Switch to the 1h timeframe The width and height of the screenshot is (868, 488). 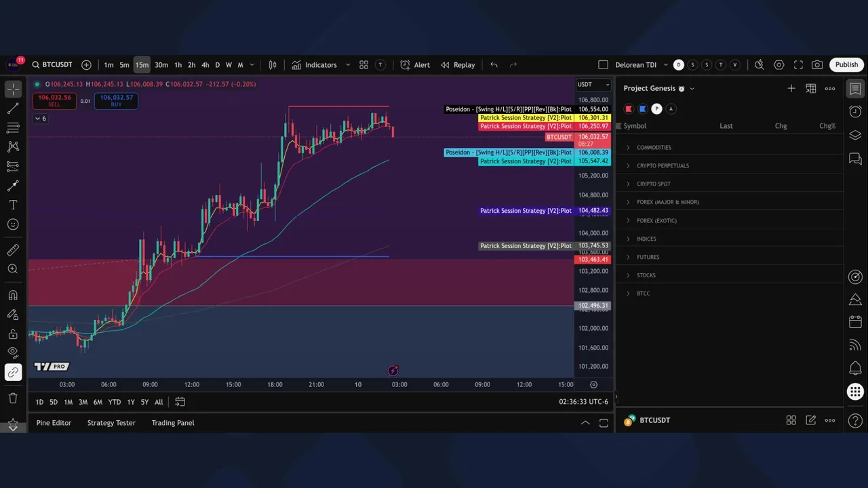point(178,65)
